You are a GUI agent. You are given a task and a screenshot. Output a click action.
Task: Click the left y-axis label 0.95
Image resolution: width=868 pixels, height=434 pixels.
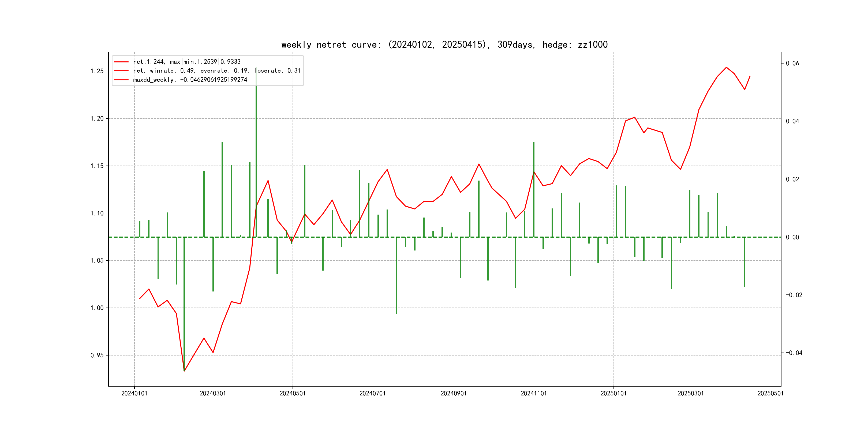[x=97, y=355]
